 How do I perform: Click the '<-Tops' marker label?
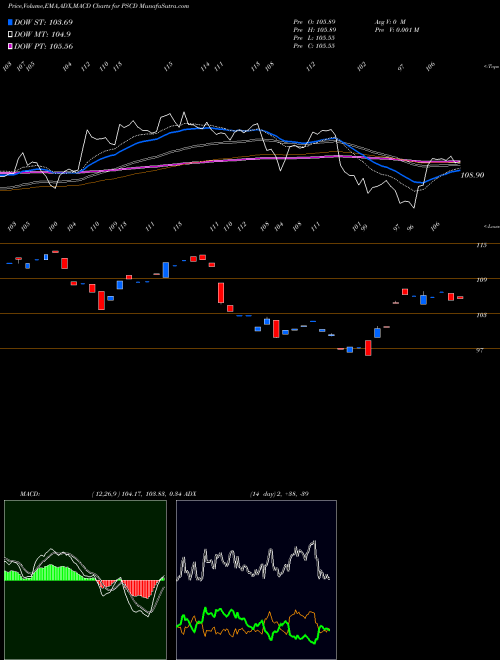coord(491,67)
